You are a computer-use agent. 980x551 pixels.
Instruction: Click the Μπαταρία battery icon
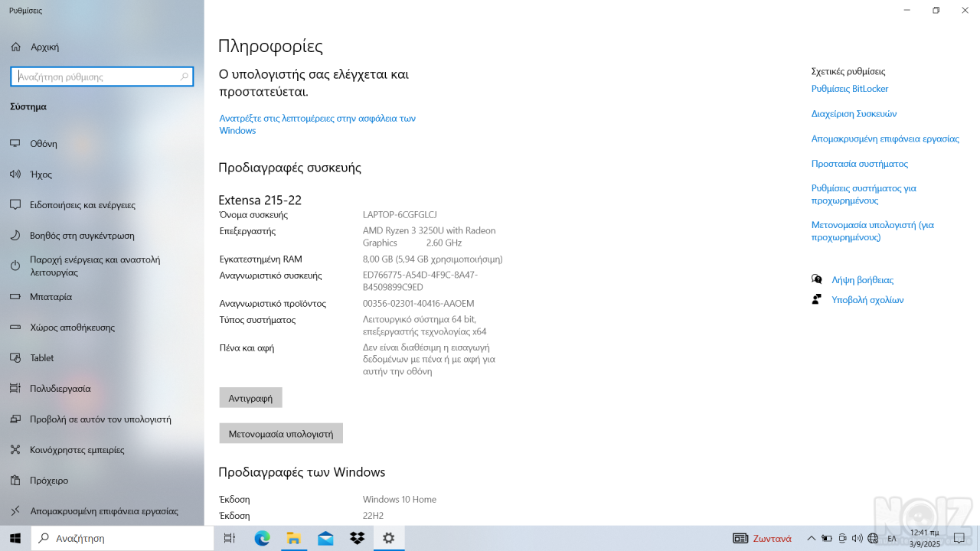15,296
